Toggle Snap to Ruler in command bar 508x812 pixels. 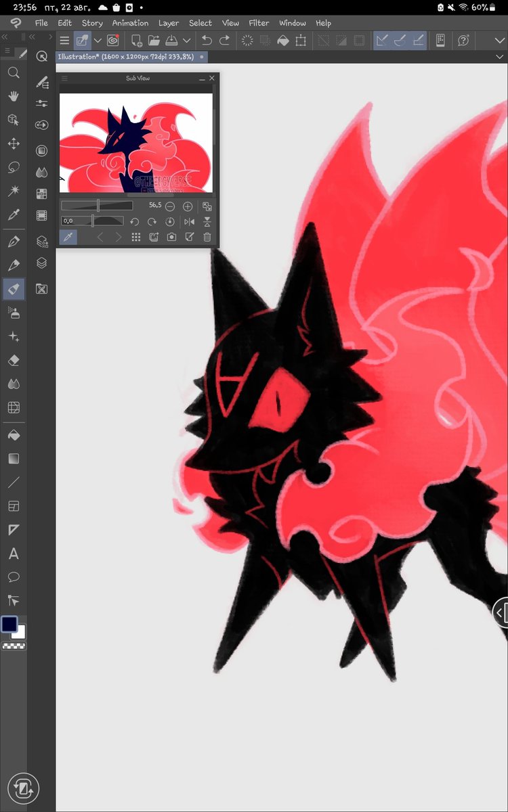click(382, 41)
